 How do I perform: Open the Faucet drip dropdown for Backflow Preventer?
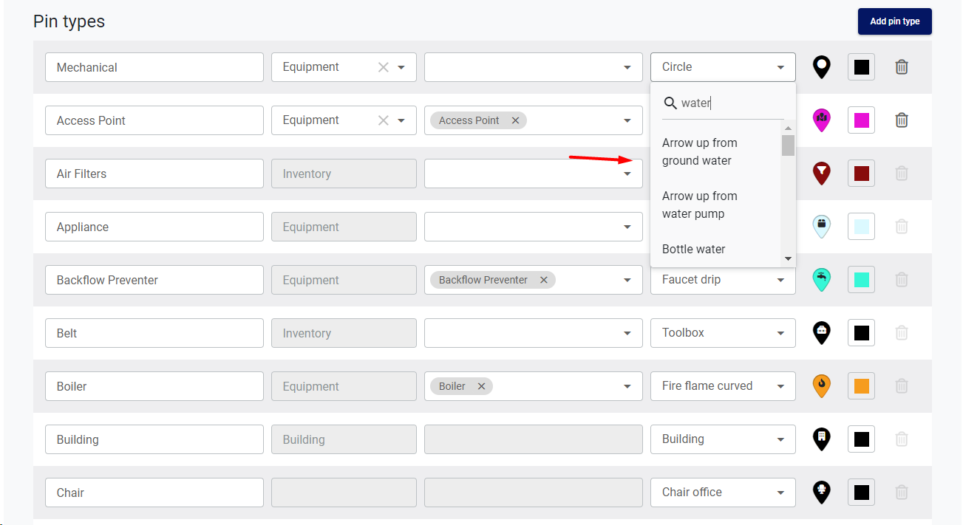point(780,279)
